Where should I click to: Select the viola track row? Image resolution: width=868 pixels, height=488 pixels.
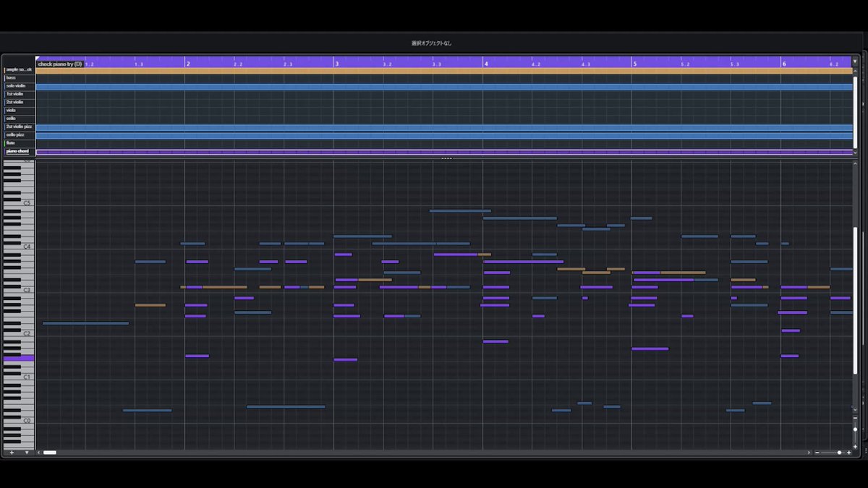click(x=19, y=111)
